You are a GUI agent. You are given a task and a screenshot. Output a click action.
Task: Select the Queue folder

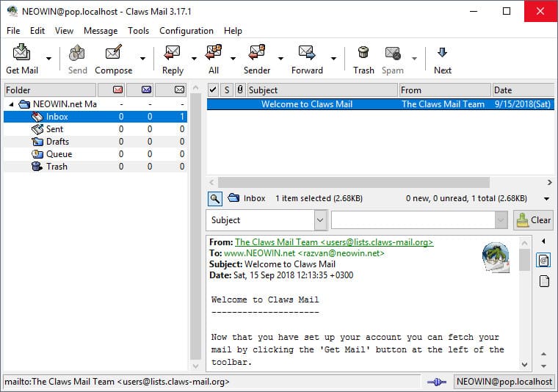pyautogui.click(x=95, y=154)
